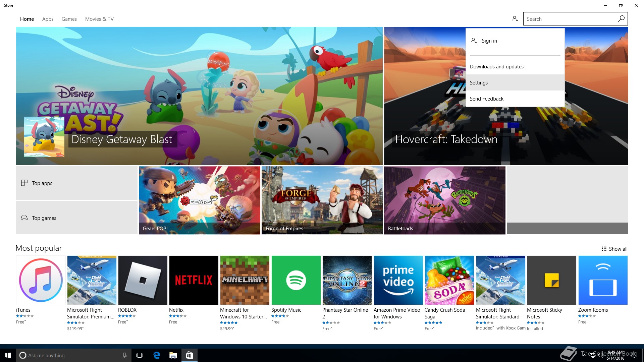Open the account profile icon

pyautogui.click(x=515, y=19)
